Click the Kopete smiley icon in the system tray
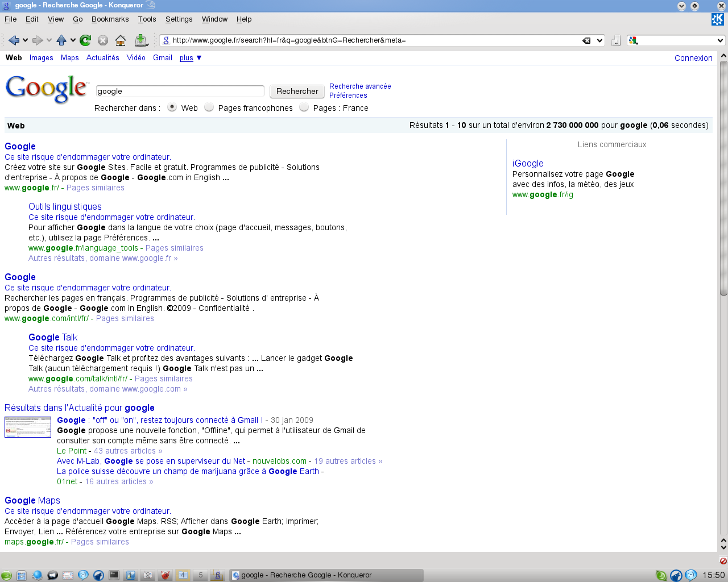 (x=691, y=575)
